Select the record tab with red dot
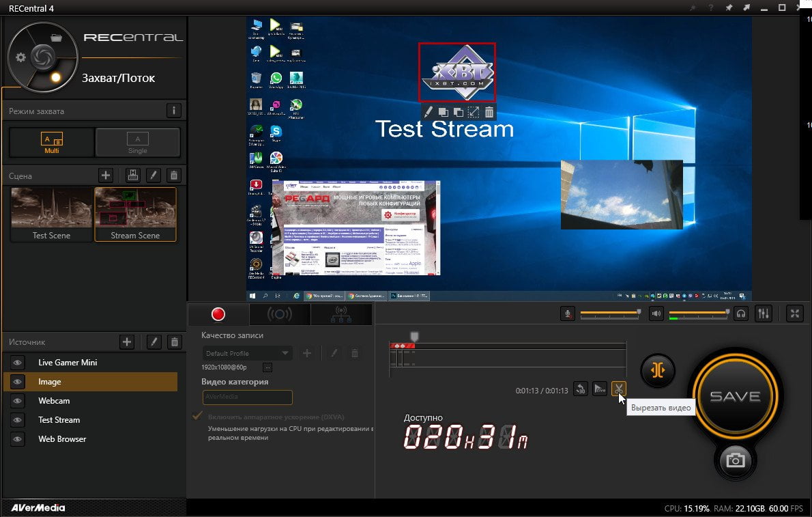This screenshot has width=812, height=517. [218, 313]
